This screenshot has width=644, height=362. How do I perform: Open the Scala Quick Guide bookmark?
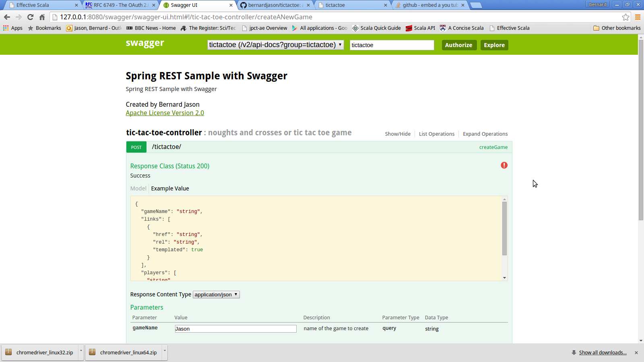click(377, 28)
